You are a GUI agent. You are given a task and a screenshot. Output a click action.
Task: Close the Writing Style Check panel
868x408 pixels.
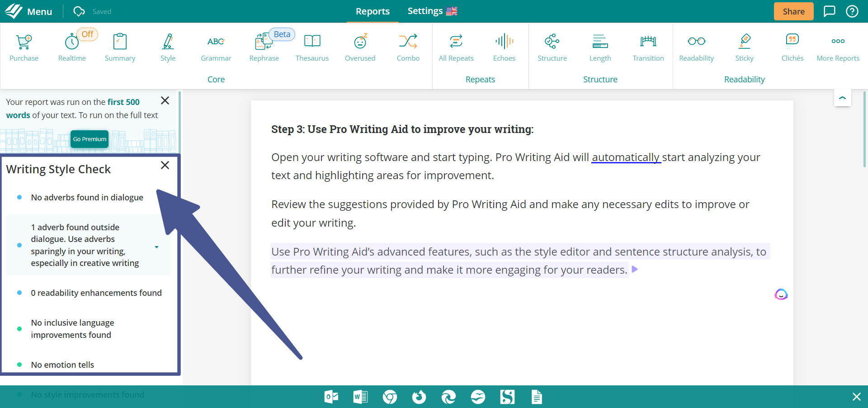(x=165, y=165)
